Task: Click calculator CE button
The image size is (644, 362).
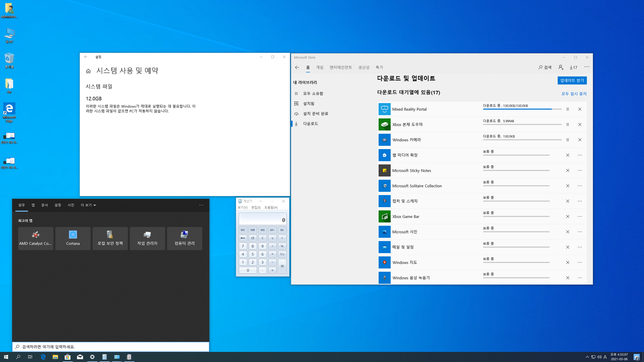Action: [253, 238]
